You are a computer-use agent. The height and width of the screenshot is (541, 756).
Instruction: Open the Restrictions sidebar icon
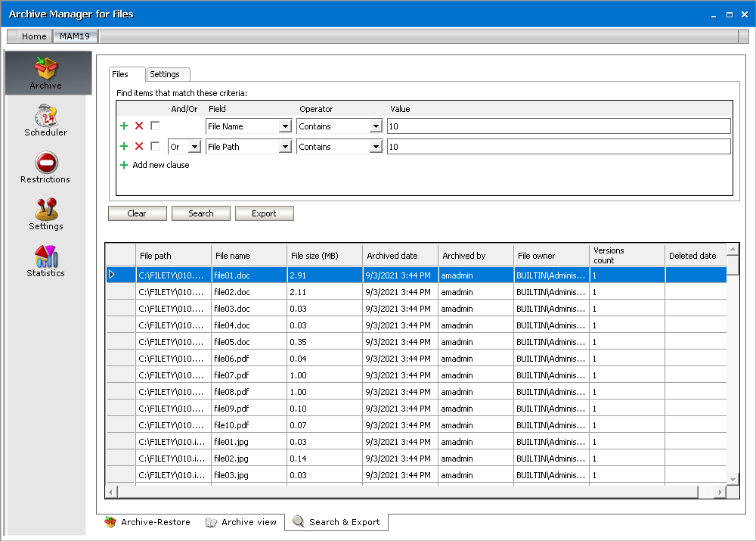click(x=46, y=168)
